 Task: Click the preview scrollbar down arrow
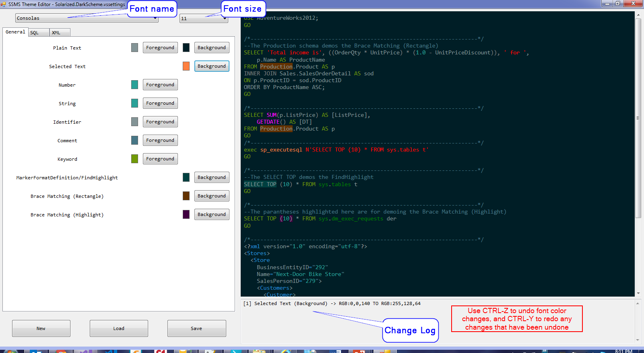[x=638, y=293]
